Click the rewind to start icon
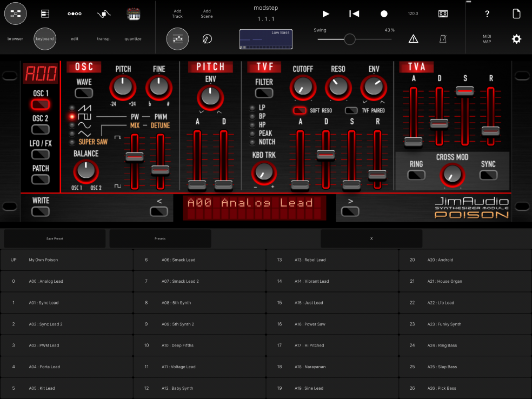 (x=354, y=14)
